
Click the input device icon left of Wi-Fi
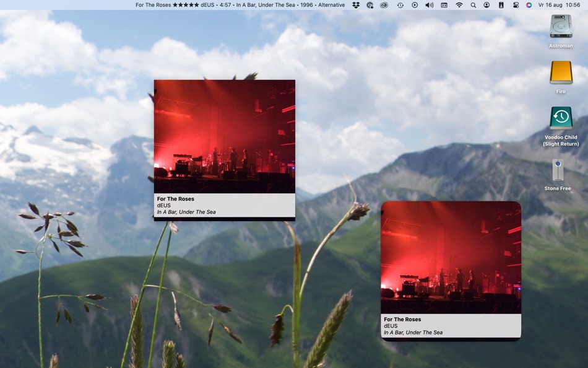point(444,4)
